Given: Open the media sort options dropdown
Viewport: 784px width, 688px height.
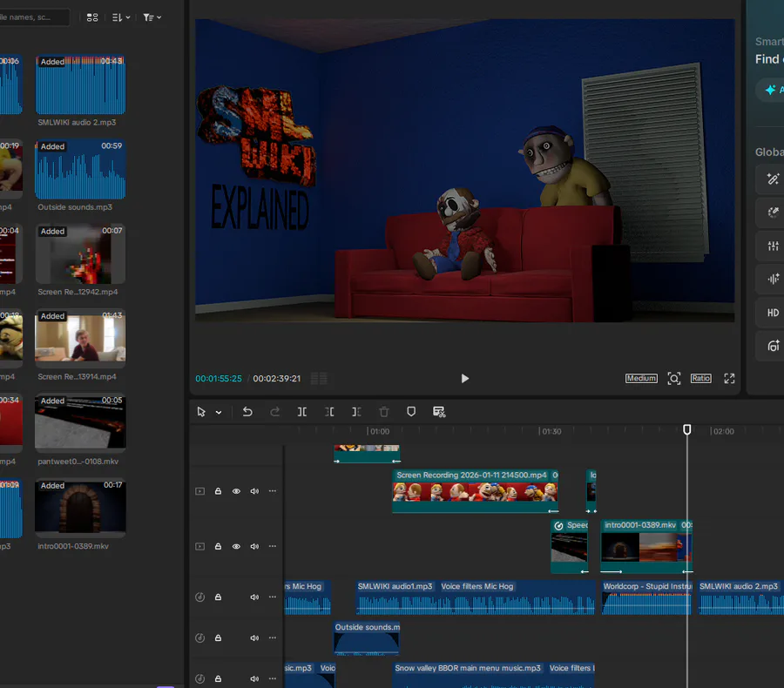Looking at the screenshot, I should tap(121, 17).
